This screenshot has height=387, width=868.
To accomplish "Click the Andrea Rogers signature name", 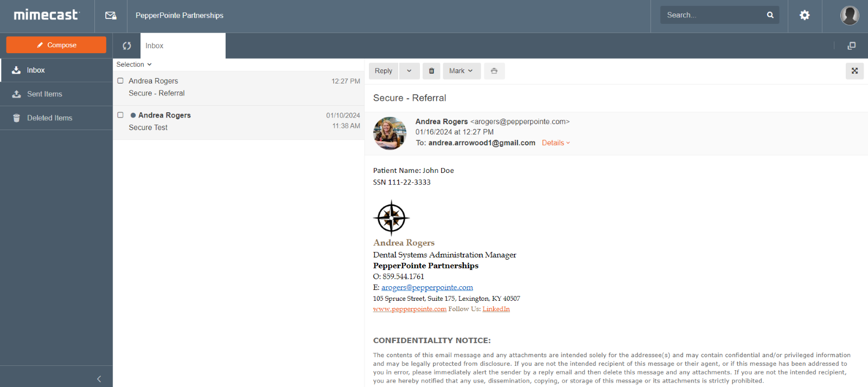I will (404, 243).
